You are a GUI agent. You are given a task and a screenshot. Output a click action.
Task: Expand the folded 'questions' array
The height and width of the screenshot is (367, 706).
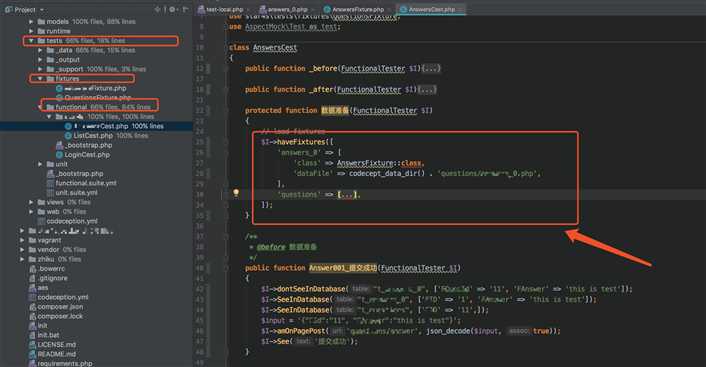[x=348, y=194]
